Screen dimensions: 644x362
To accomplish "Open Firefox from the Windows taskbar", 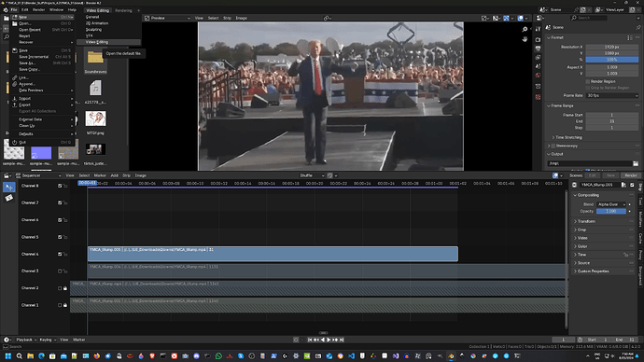I will pos(96,356).
